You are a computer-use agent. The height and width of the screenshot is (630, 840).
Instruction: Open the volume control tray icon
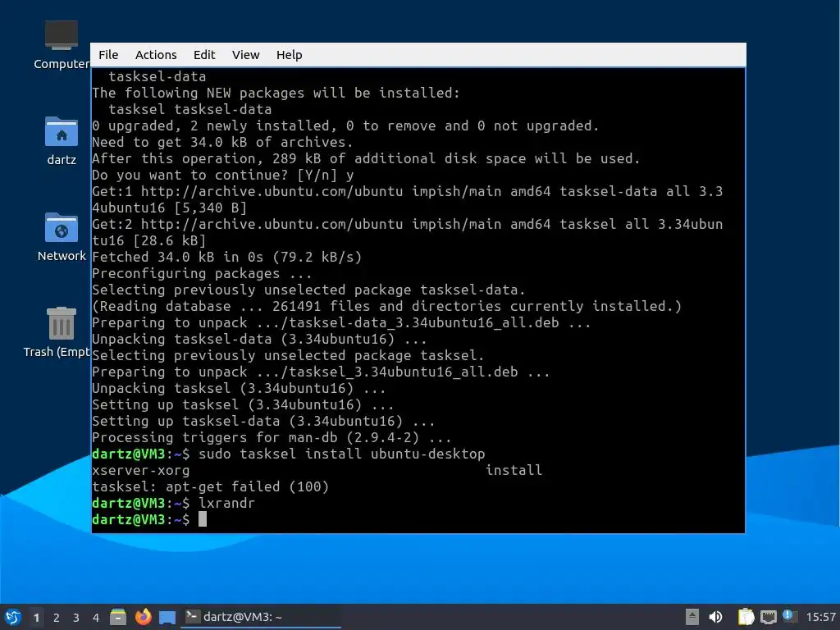[x=715, y=617]
